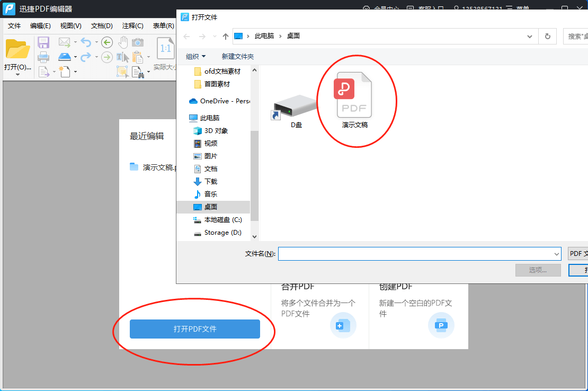Screen dimensions: 588x391
Task: Open recent locations dropdown beside Forward arrow
Action: point(215,37)
